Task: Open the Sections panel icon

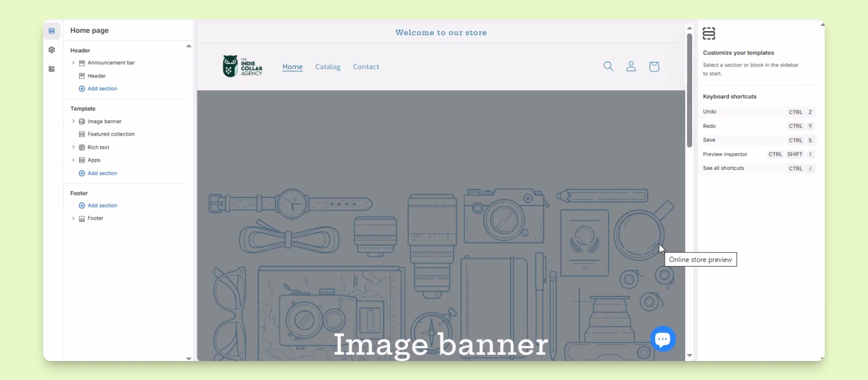Action: point(52,31)
